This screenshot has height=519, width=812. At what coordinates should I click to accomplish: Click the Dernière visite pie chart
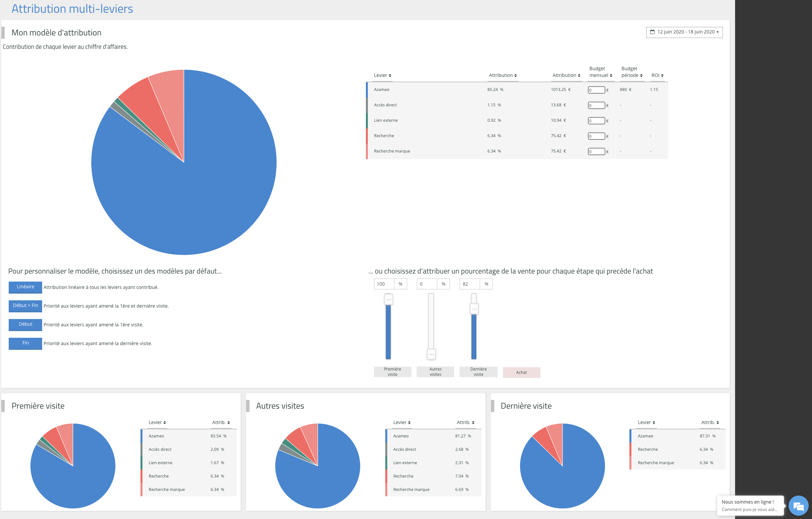coord(563,466)
